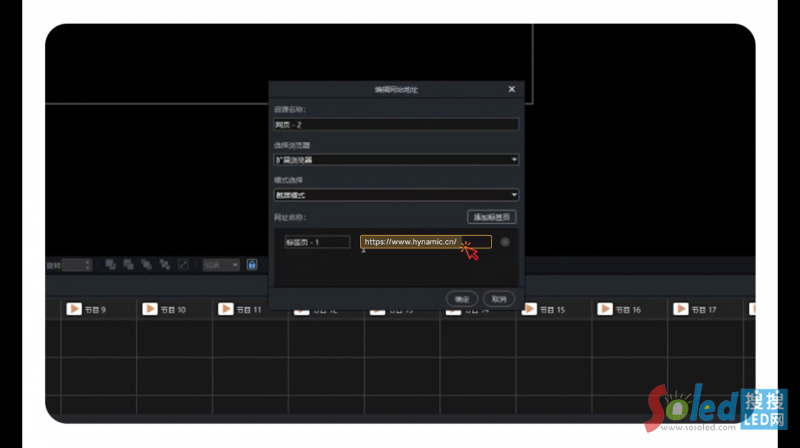Toggle the round indicator beside URL field
The width and height of the screenshot is (800, 448).
pyautogui.click(x=505, y=242)
